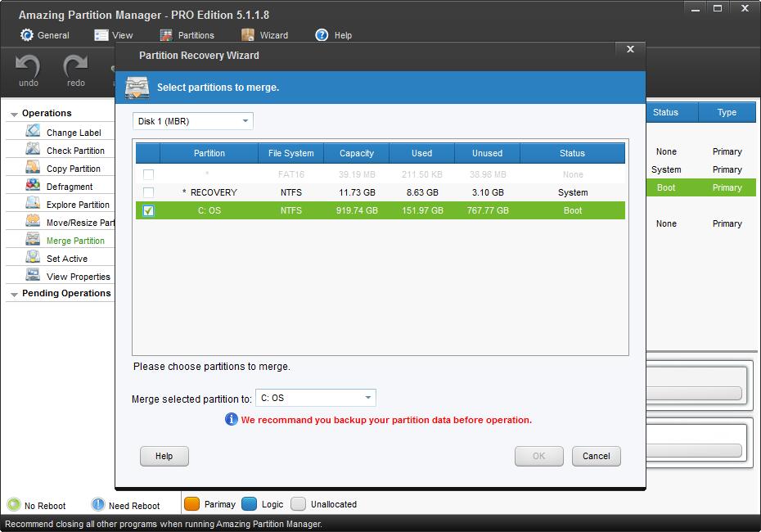
Task: Click the OK button
Action: click(538, 456)
